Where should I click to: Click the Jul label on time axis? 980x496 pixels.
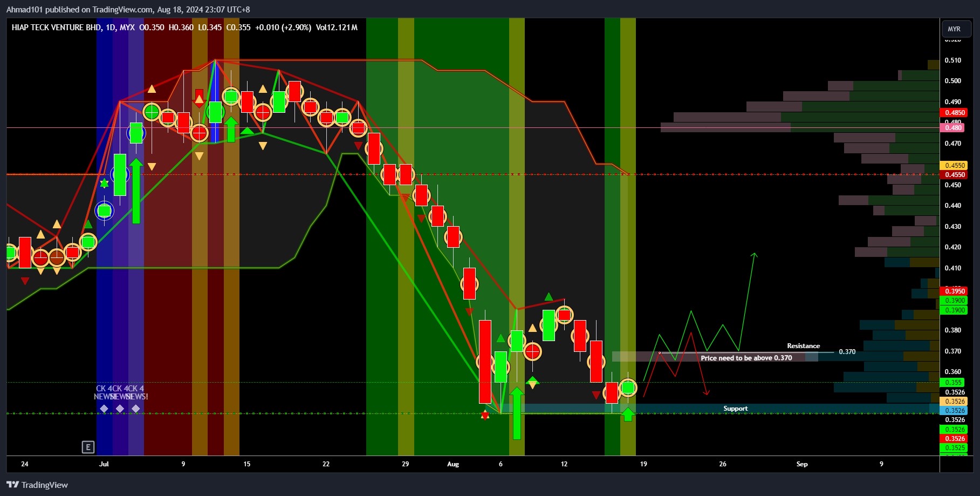click(104, 464)
